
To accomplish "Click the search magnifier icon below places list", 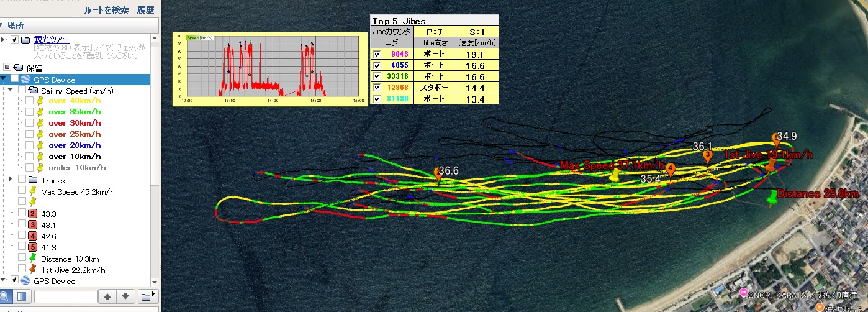I will [x=5, y=296].
